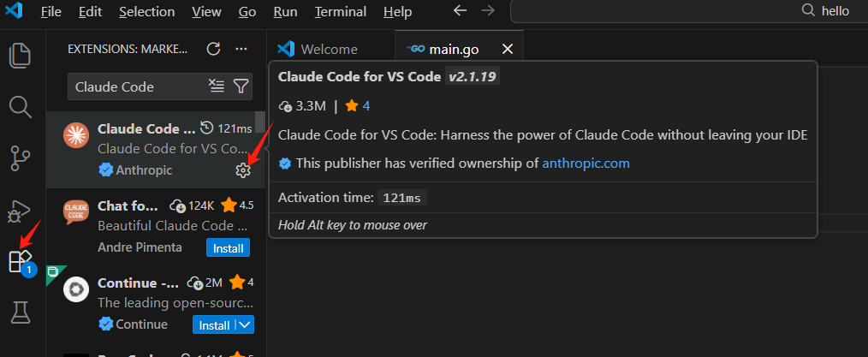Go back using the title bar arrow
Screen dimensions: 868x357
pyautogui.click(x=461, y=10)
